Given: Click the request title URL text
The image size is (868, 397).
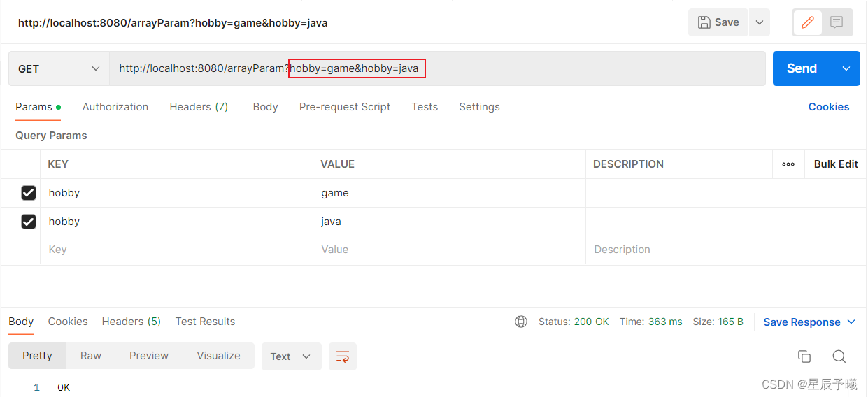Looking at the screenshot, I should click(173, 23).
